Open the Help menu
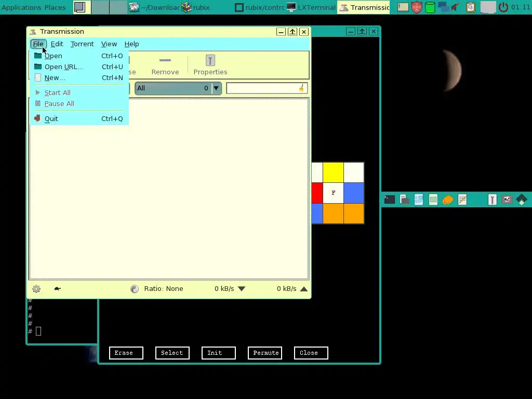Screen dimensions: 532x399 pyautogui.click(x=131, y=44)
